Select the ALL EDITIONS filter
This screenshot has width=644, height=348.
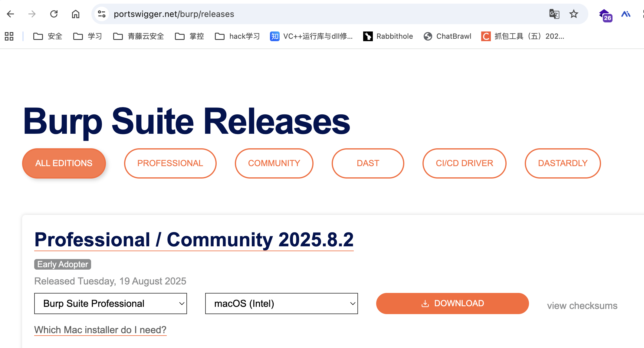pyautogui.click(x=64, y=163)
